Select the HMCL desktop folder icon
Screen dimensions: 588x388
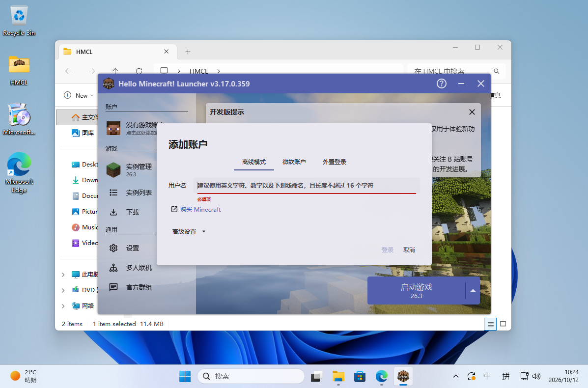(x=19, y=70)
